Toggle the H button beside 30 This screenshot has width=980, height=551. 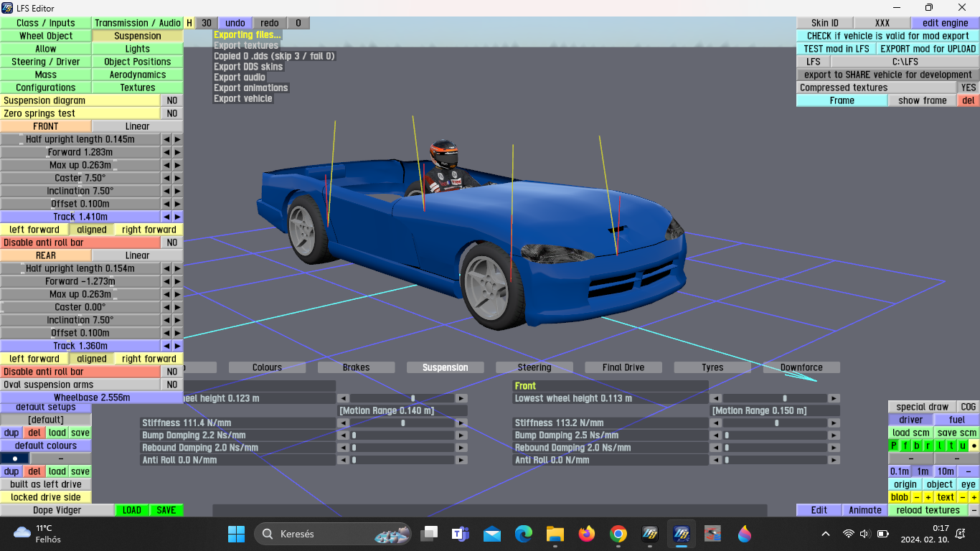point(189,23)
